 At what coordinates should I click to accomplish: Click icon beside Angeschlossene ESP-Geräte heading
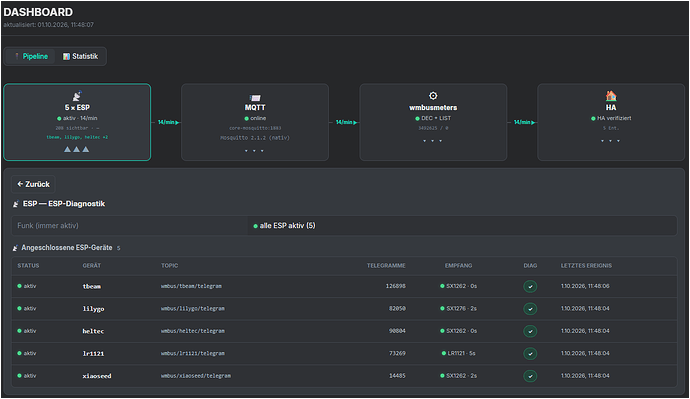pos(15,248)
